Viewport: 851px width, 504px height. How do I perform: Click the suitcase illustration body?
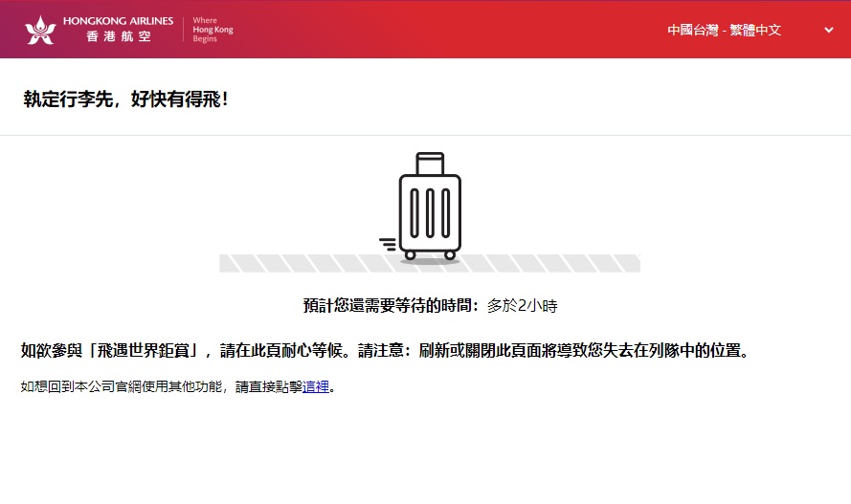tap(430, 211)
